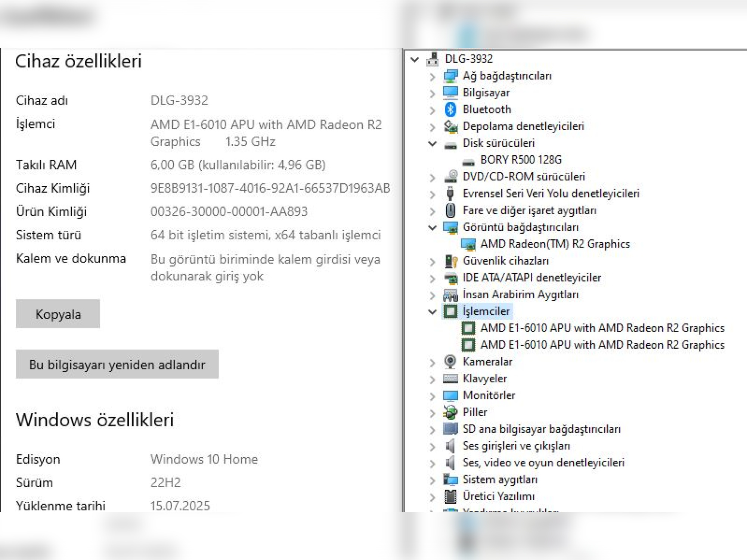
Task: Click the Fare ve diğer işaret aygıtları mouse icon
Action: (450, 210)
